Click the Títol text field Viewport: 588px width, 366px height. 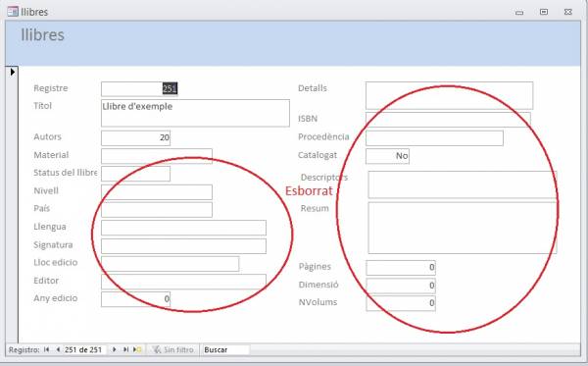coord(195,113)
